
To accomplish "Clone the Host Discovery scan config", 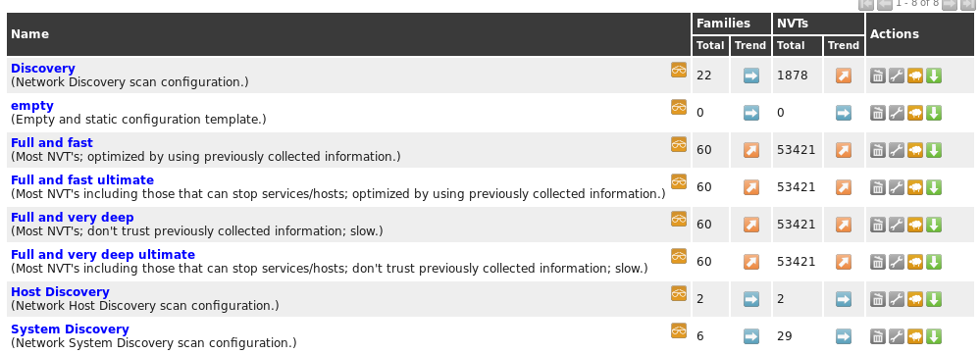I will (915, 300).
